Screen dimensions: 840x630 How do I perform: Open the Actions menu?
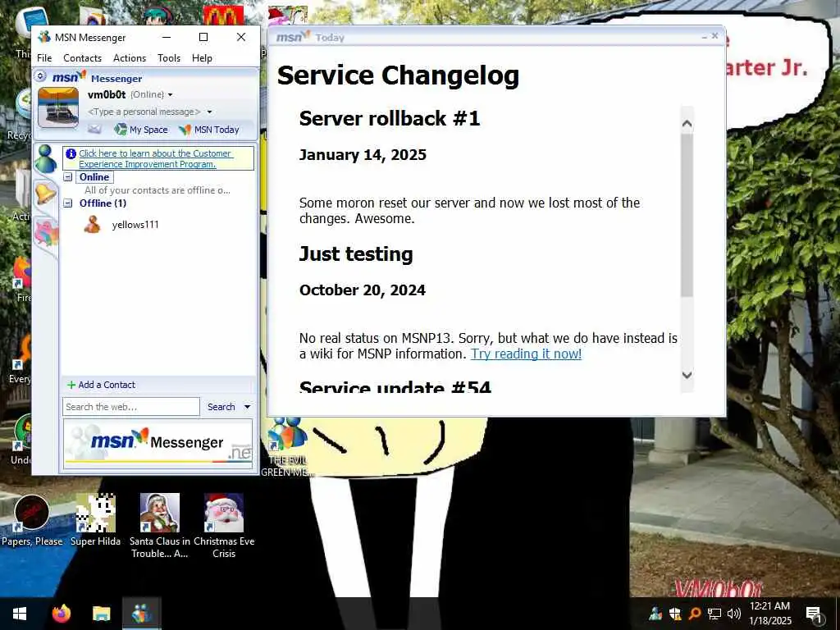[x=130, y=58]
